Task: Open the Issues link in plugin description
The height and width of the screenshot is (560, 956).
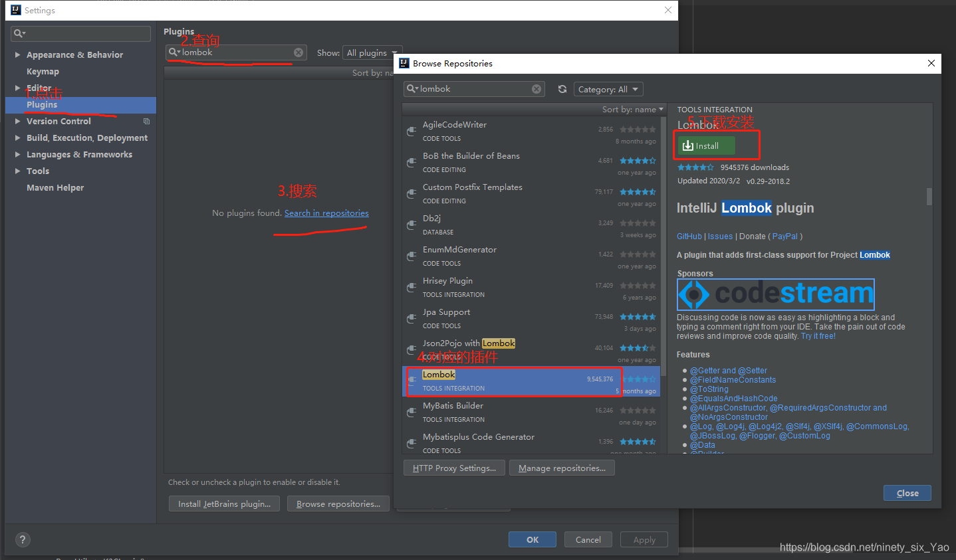Action: [720, 236]
